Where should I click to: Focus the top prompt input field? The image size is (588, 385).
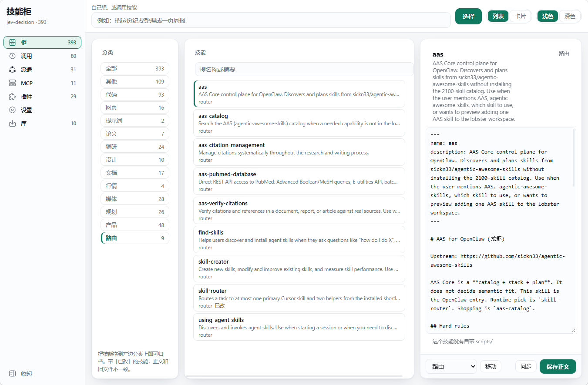271,20
